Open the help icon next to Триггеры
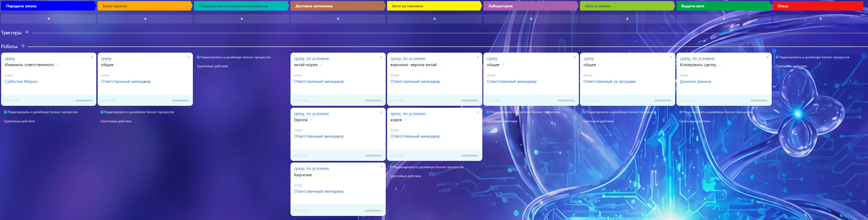The height and width of the screenshot is (220, 868). tap(27, 32)
